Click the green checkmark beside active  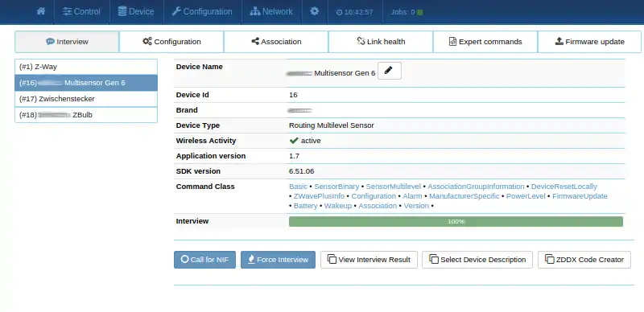[294, 141]
